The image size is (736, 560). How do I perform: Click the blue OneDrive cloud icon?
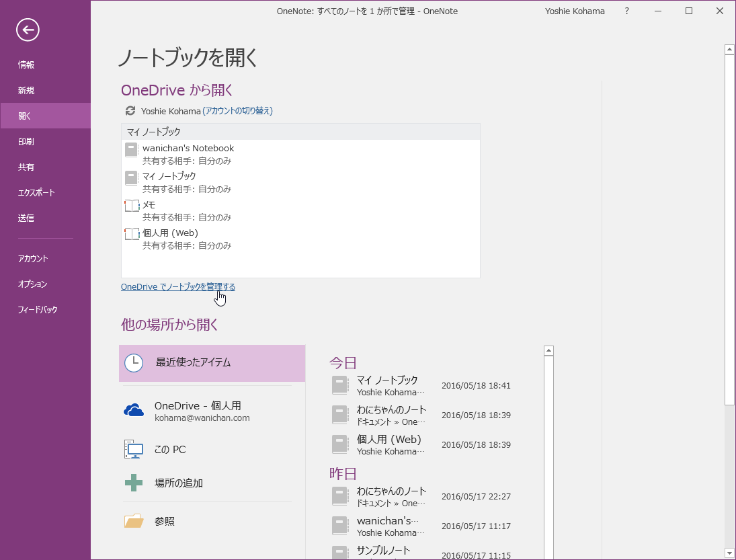pyautogui.click(x=134, y=410)
